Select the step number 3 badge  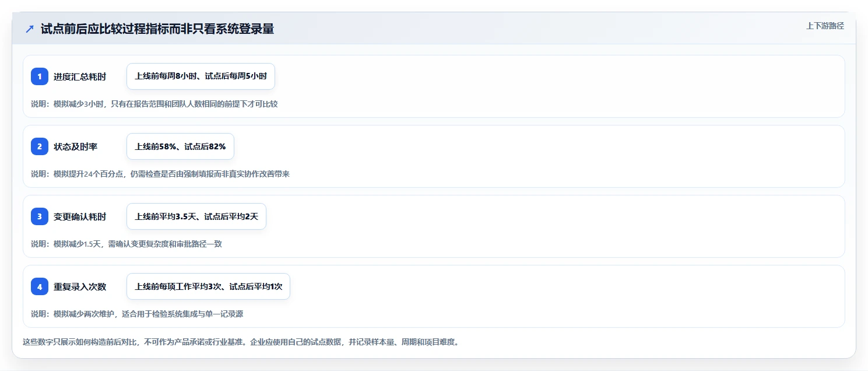point(40,216)
